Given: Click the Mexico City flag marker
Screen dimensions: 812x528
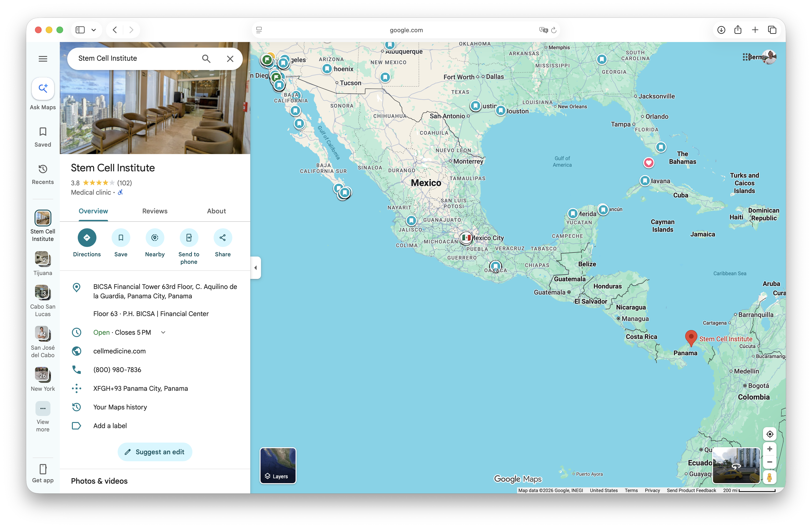Looking at the screenshot, I should (x=466, y=238).
